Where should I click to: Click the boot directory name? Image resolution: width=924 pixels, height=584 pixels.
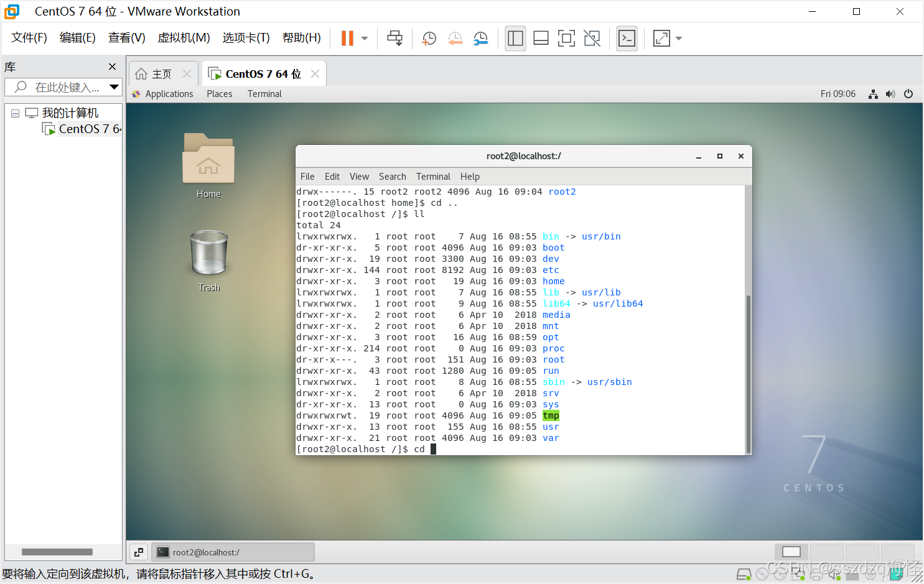553,248
